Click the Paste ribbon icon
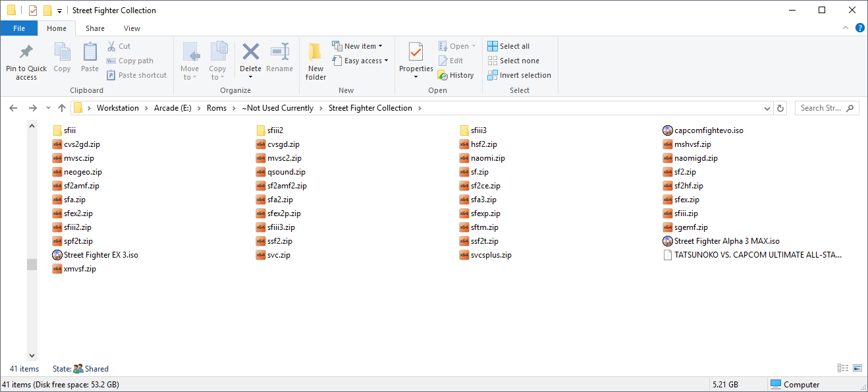This screenshot has width=868, height=392. point(90,52)
